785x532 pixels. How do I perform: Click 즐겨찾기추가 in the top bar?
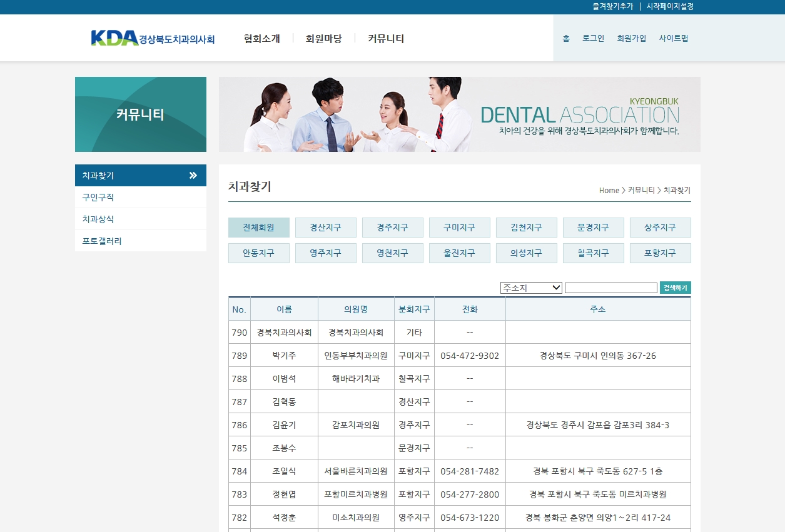pyautogui.click(x=613, y=6)
